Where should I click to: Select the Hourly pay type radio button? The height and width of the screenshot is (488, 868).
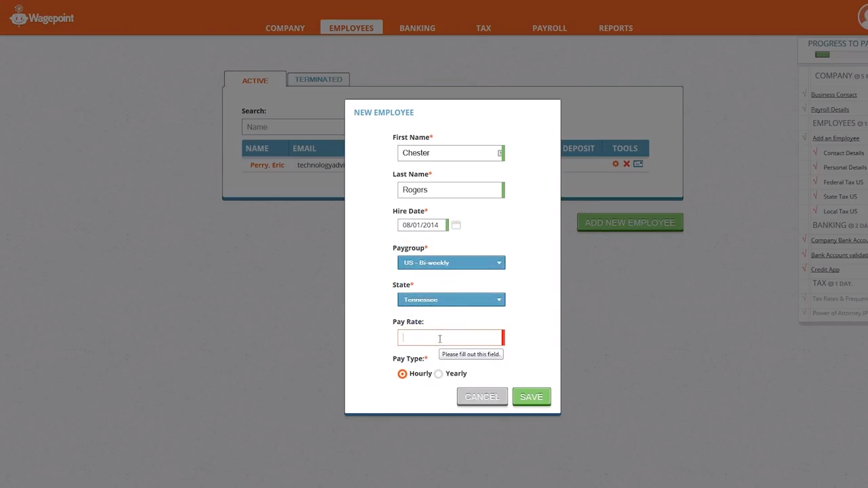[402, 373]
